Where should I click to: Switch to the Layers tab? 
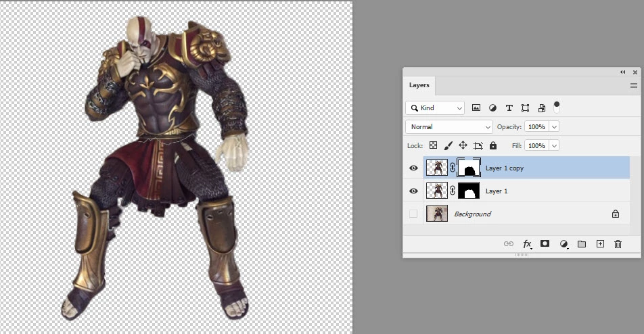pyautogui.click(x=419, y=85)
